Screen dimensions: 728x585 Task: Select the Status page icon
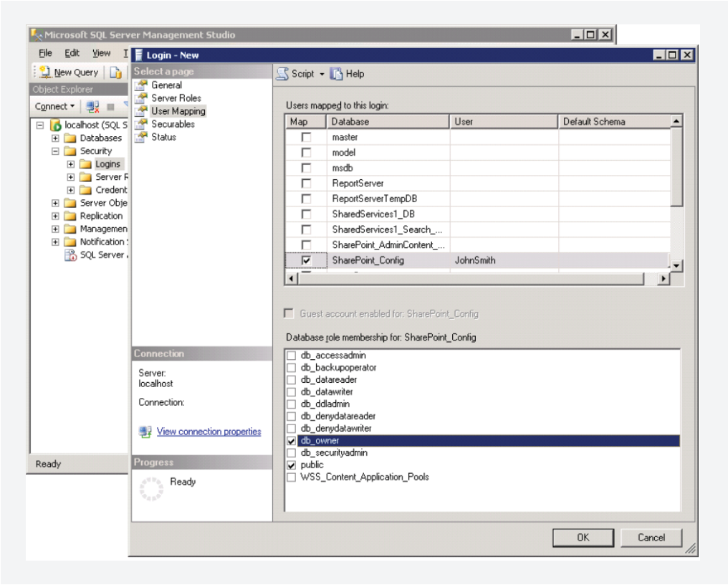click(141, 137)
